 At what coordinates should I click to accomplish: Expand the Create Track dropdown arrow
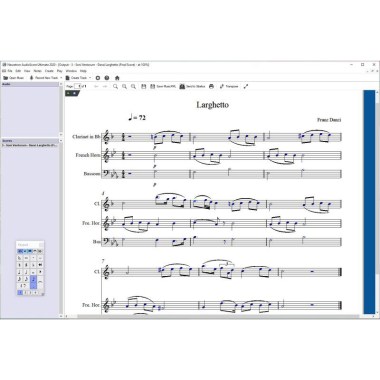pos(90,78)
